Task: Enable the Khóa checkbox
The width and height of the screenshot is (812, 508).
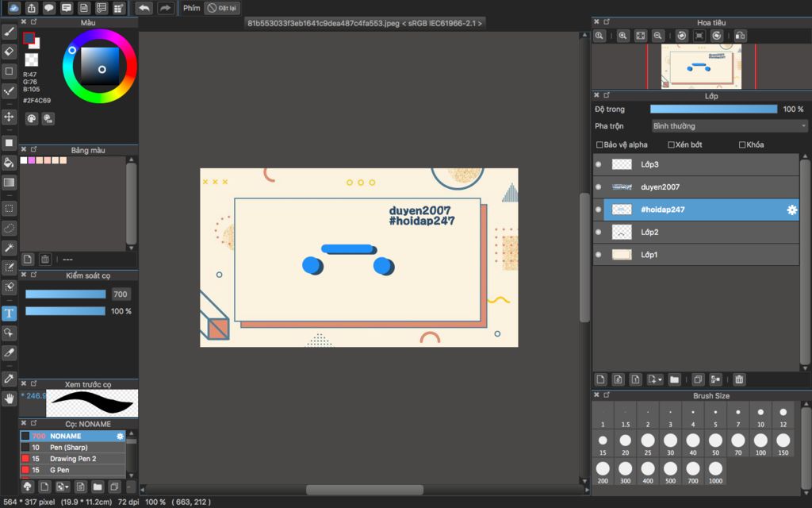Action: (x=742, y=144)
